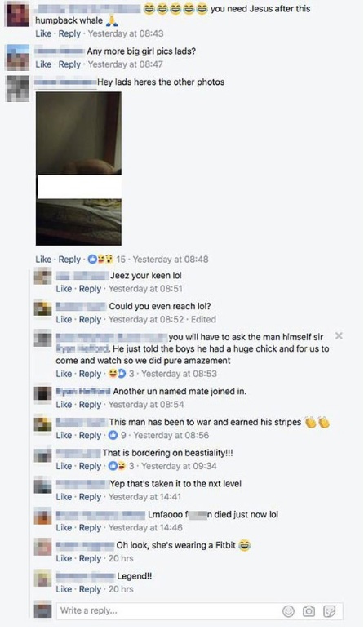The width and height of the screenshot is (364, 630).
Task: Open the avatar beside 'Hey lads heres' comment
Action: coord(18,88)
